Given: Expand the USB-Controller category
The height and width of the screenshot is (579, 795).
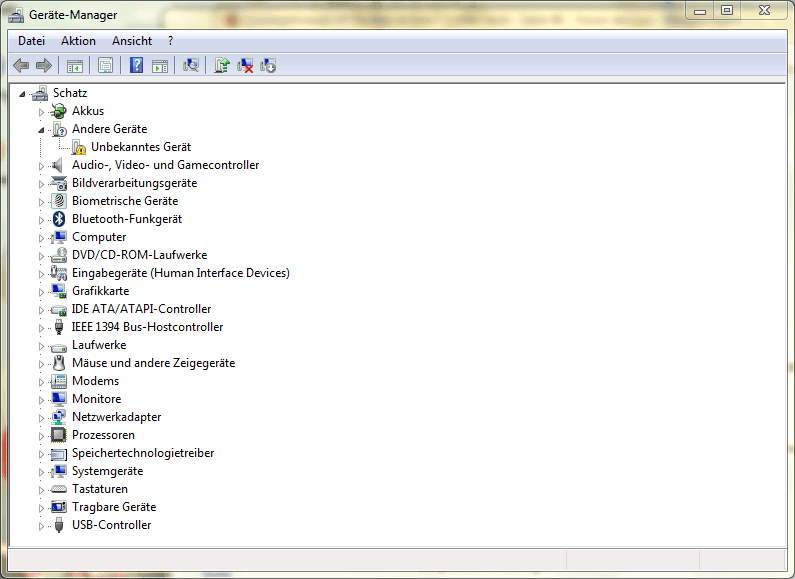Looking at the screenshot, I should [42, 526].
